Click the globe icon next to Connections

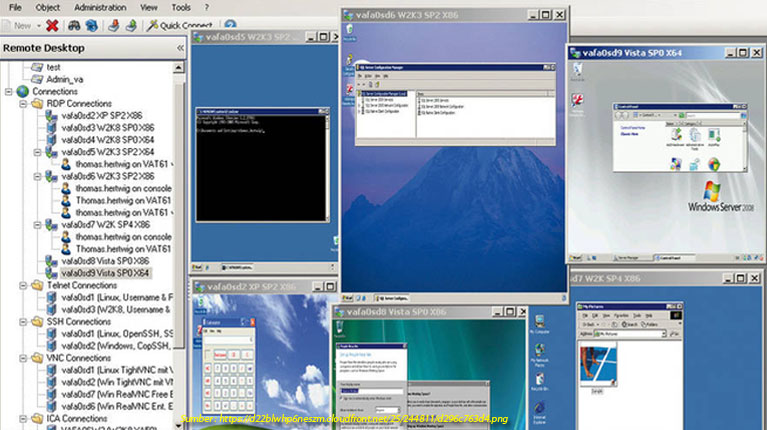pyautogui.click(x=23, y=91)
